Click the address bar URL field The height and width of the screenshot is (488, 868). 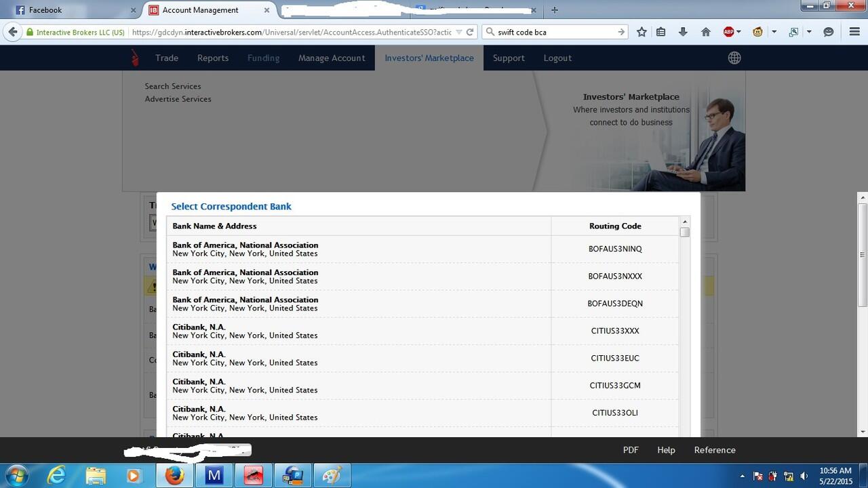coord(292,32)
